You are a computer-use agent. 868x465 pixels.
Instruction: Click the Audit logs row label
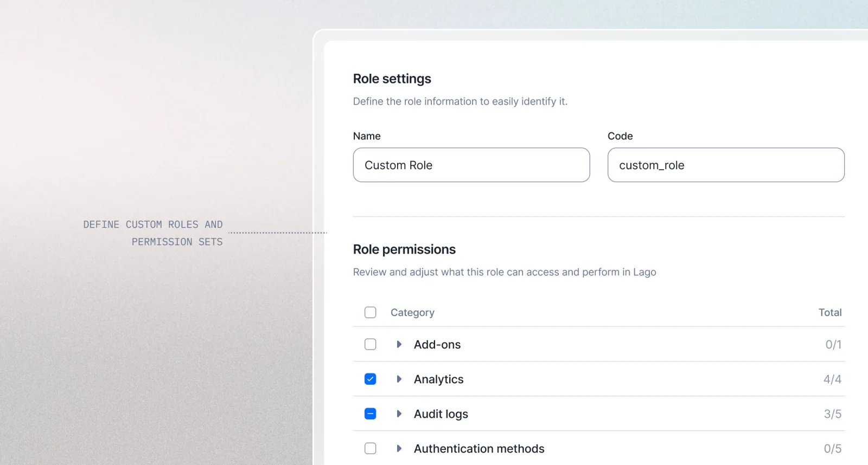click(441, 414)
